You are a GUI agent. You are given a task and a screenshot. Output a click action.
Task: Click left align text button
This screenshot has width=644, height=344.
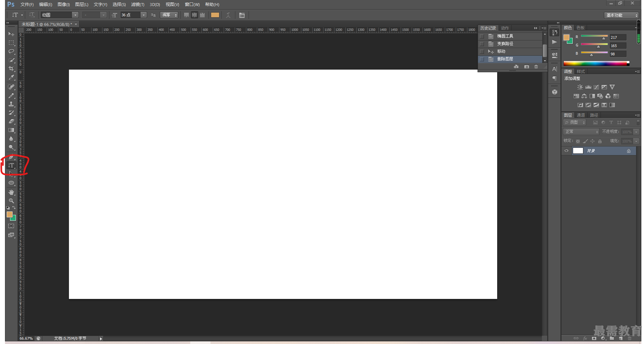186,15
